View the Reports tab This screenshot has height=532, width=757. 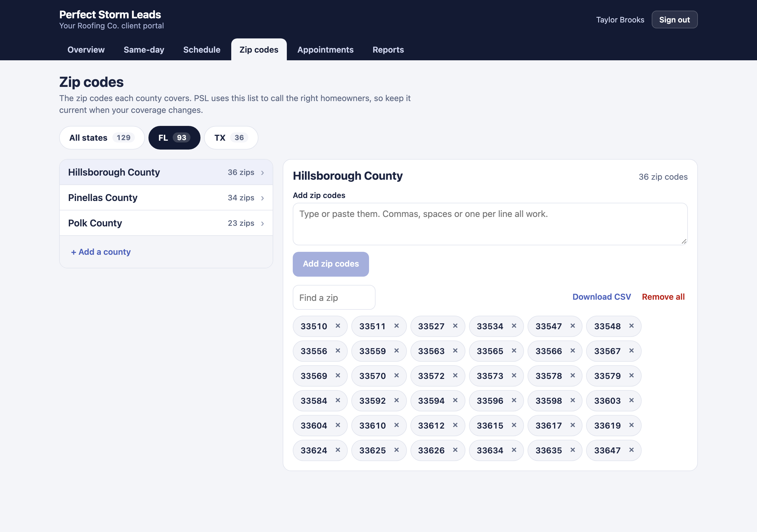pos(388,50)
